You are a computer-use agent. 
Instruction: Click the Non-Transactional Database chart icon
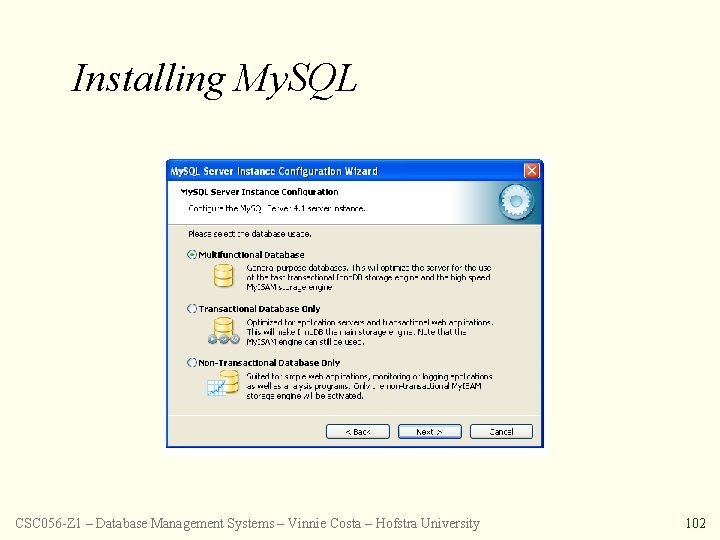tap(223, 384)
